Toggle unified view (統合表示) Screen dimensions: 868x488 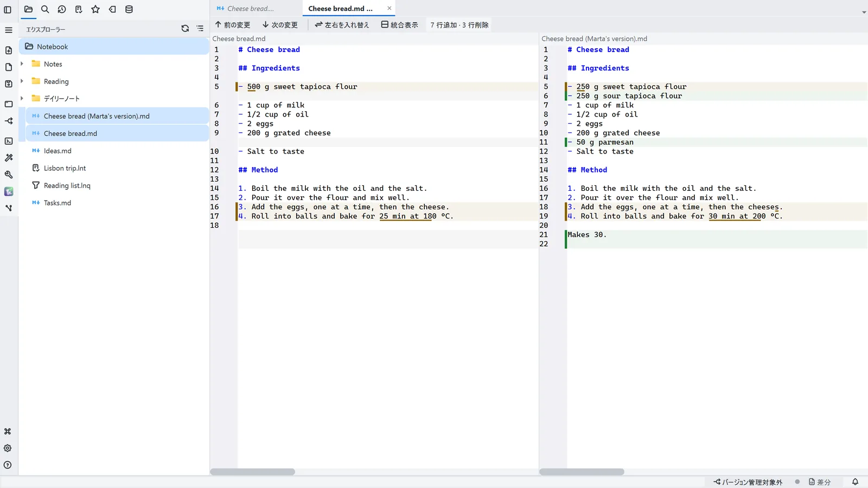click(x=399, y=25)
